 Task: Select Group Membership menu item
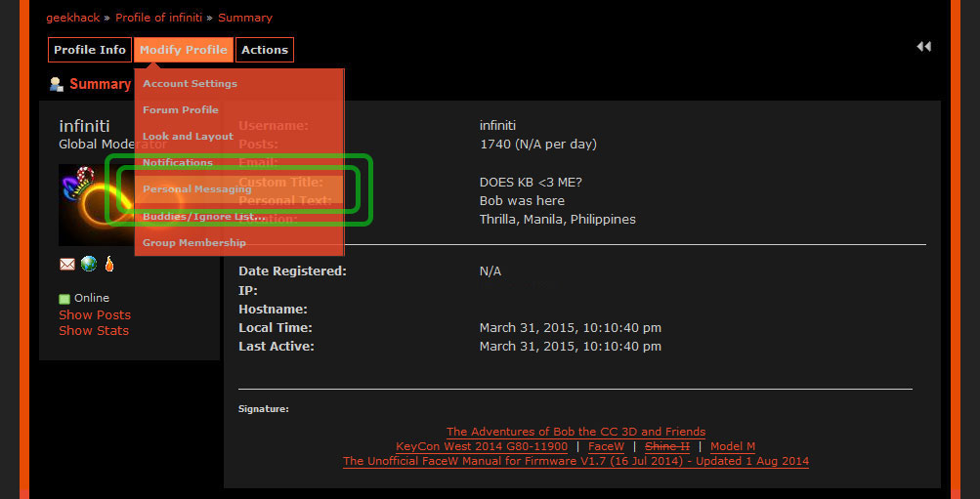point(194,242)
